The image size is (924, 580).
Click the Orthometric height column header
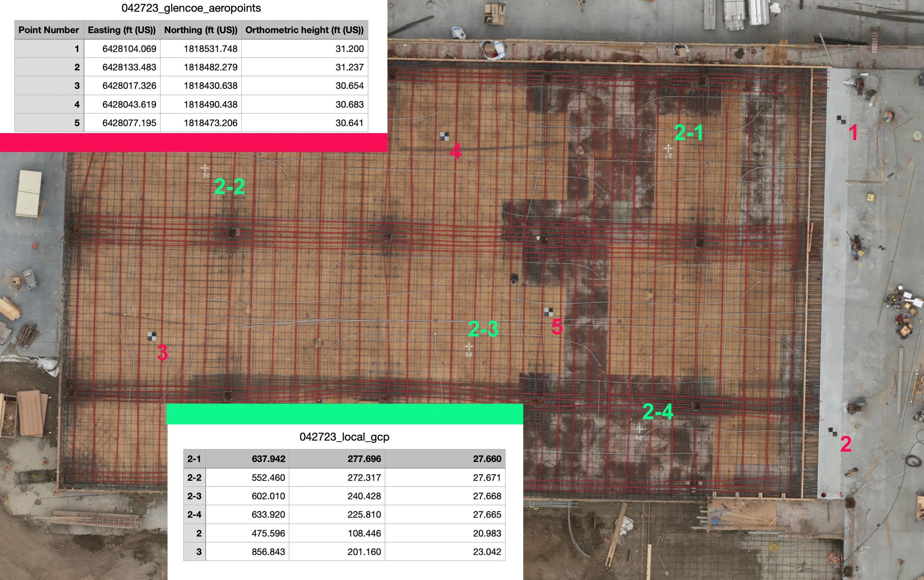(x=304, y=30)
